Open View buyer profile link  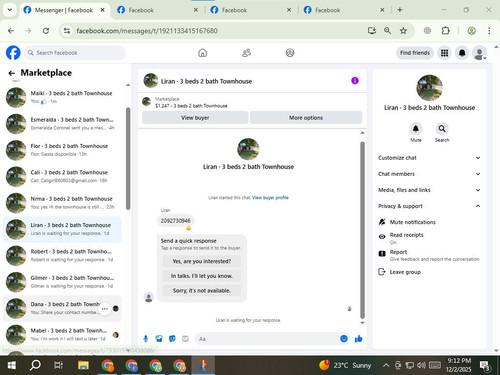(x=270, y=198)
